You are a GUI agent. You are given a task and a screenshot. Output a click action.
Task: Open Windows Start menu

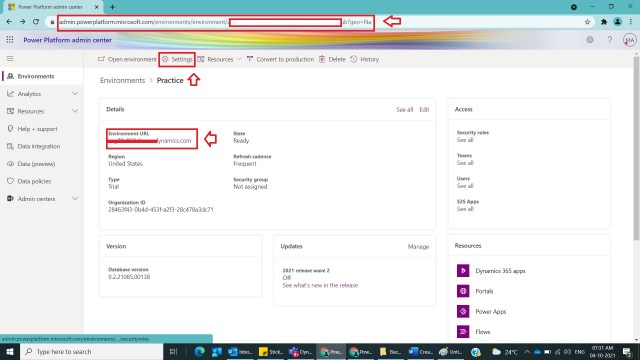(10, 351)
